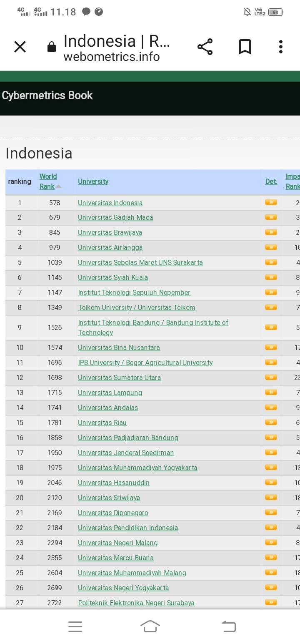Viewport: 300px width, 644px height.
Task: Open Universitas Syiah Kuala link
Action: tap(113, 277)
